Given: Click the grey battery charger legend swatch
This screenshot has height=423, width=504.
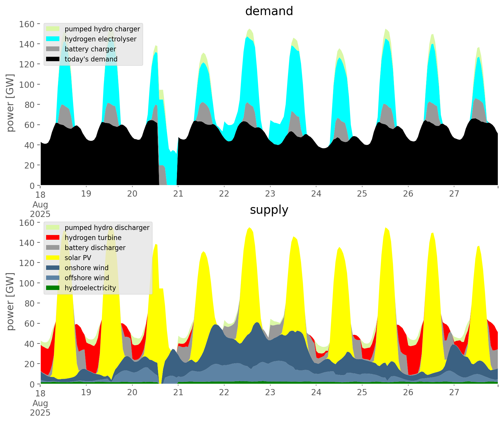Looking at the screenshot, I should pos(53,49).
